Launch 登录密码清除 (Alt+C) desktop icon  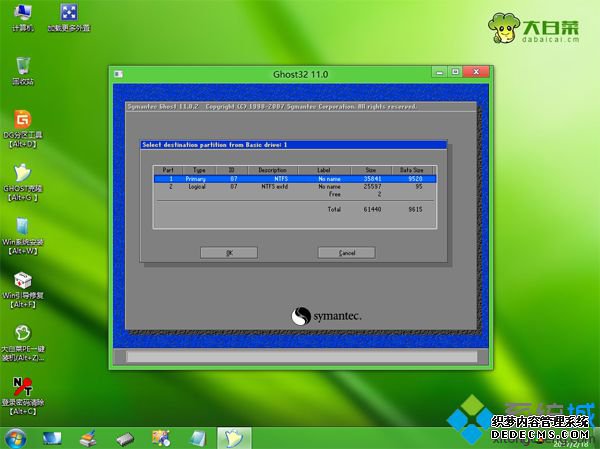[x=23, y=397]
